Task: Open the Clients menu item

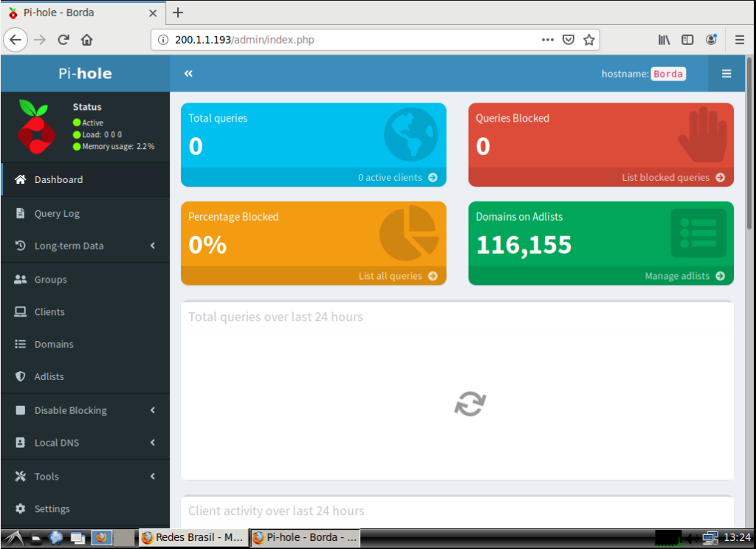Action: tap(86, 311)
